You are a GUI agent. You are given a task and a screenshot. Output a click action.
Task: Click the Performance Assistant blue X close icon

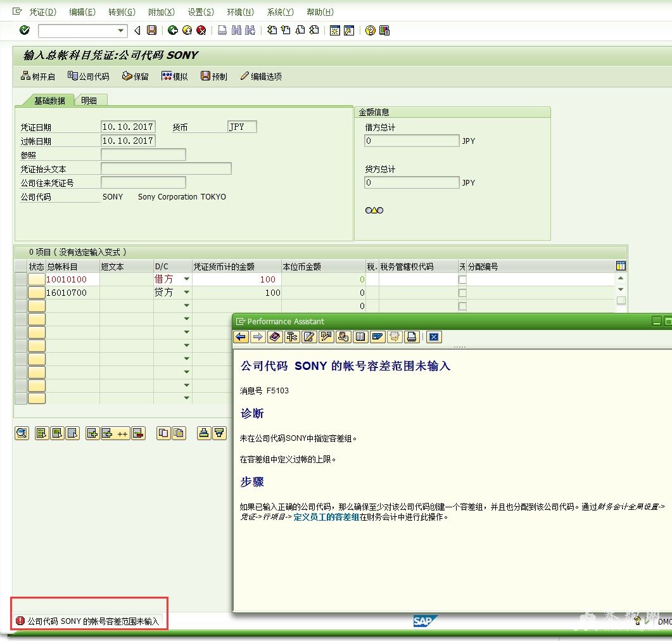click(x=434, y=337)
